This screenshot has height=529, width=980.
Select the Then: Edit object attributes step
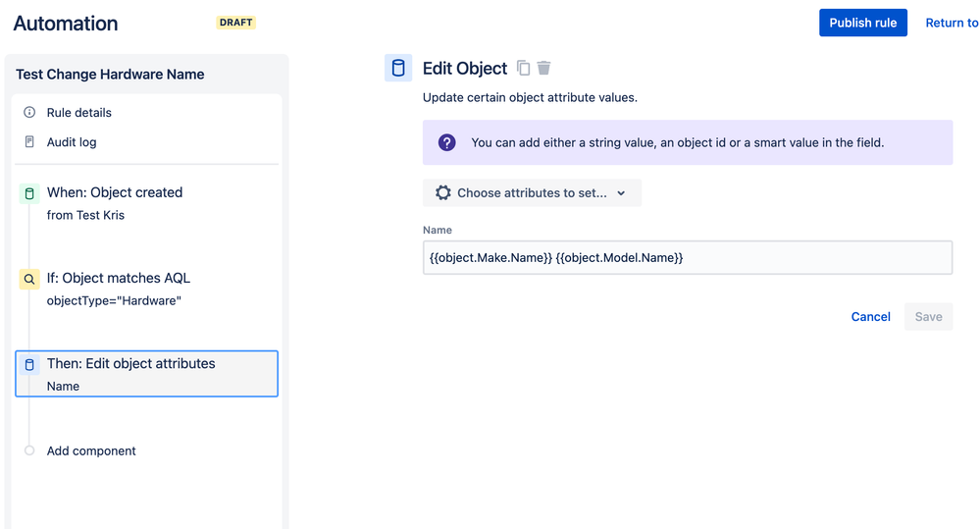click(x=146, y=374)
